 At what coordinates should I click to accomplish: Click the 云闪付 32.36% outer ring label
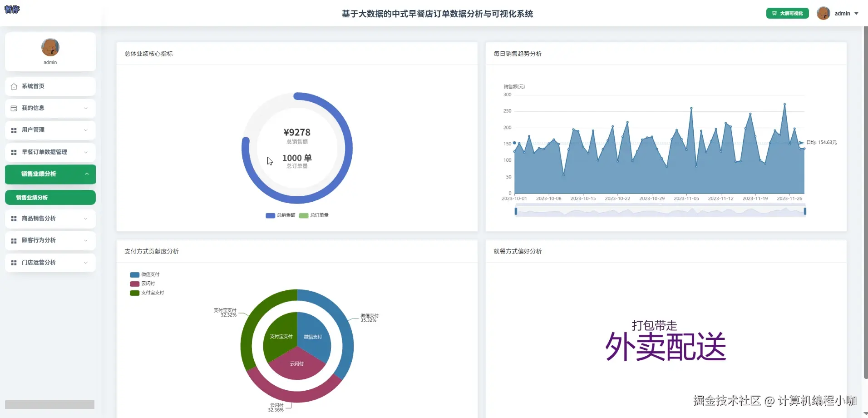[276, 408]
